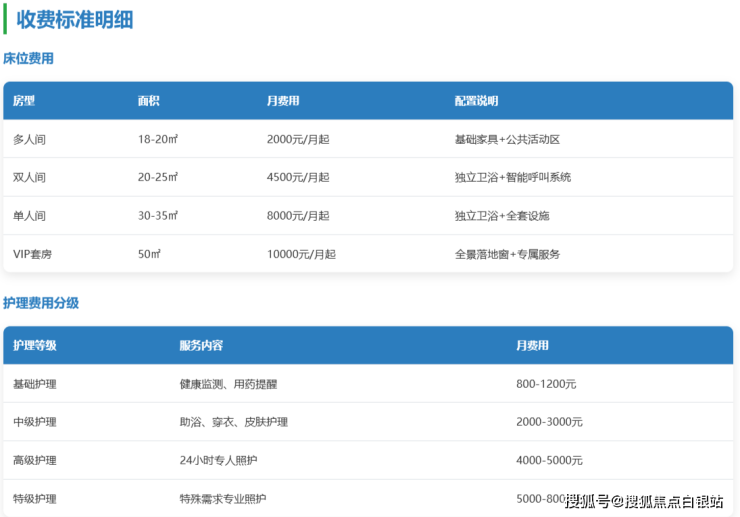Select the 双人间 room type cell
Viewport: 740px width, 517px height.
(x=29, y=177)
